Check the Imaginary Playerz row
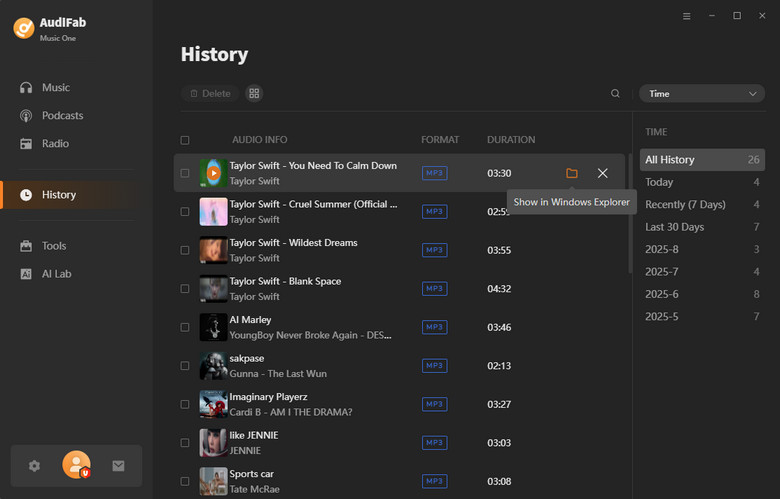780x499 pixels. pyautogui.click(x=185, y=404)
